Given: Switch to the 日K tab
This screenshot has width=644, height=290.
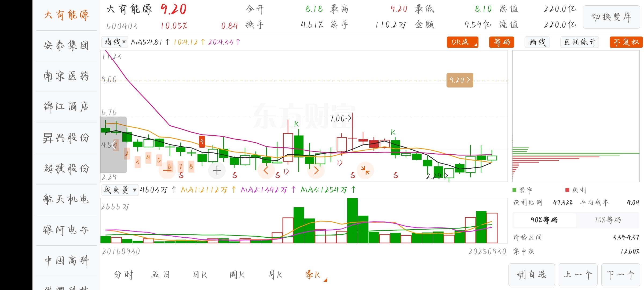Looking at the screenshot, I should click(200, 275).
